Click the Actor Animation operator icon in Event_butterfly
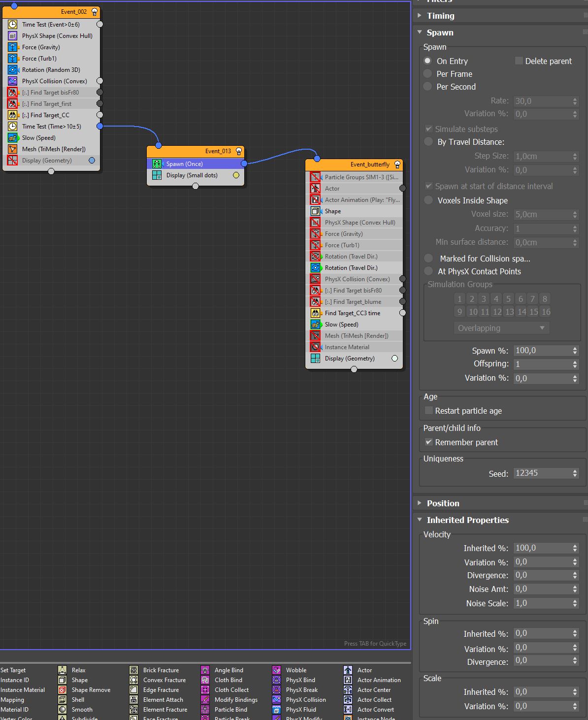588x720 pixels. (316, 200)
